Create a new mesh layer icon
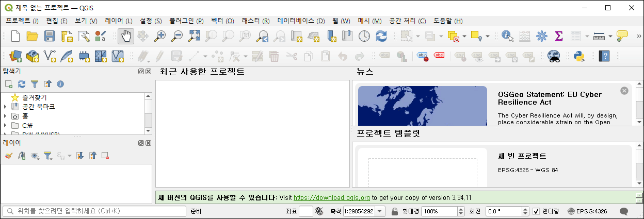The image size is (644, 219). tap(101, 56)
